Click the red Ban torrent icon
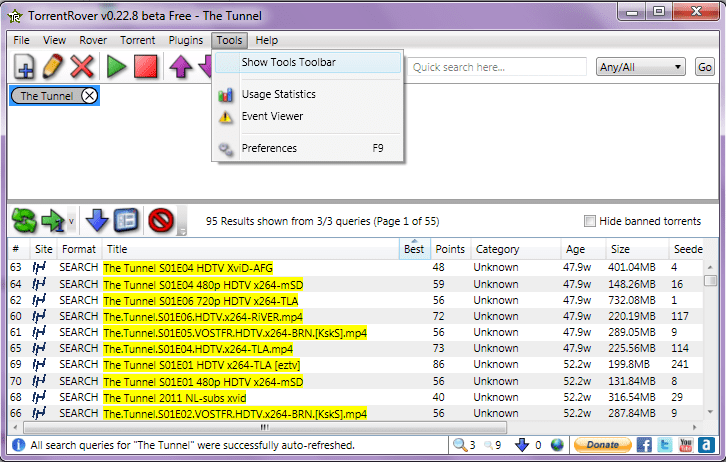 click(x=161, y=220)
